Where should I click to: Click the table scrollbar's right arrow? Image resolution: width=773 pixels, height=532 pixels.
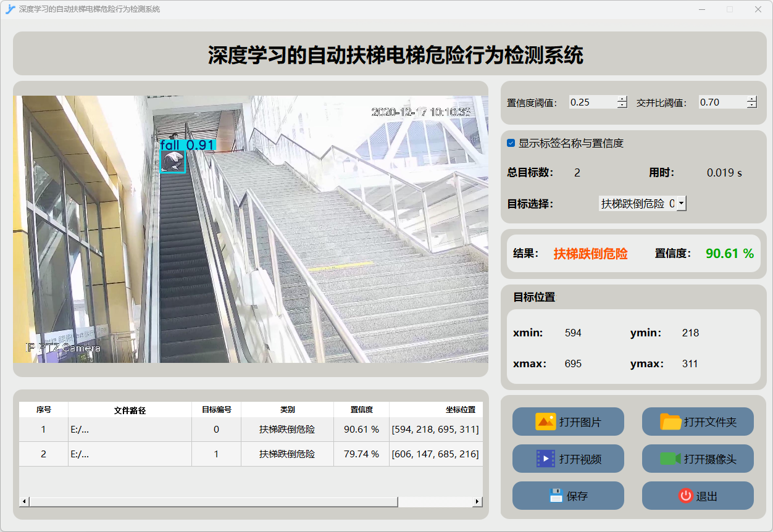pyautogui.click(x=477, y=502)
